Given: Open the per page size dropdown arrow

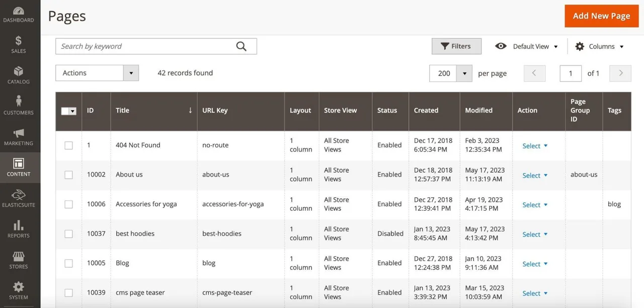Looking at the screenshot, I should tap(464, 73).
